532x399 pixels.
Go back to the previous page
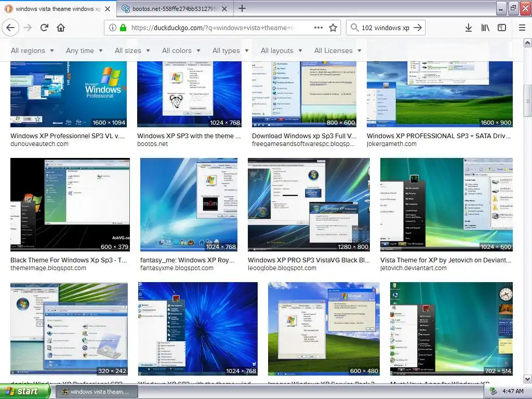[10, 28]
